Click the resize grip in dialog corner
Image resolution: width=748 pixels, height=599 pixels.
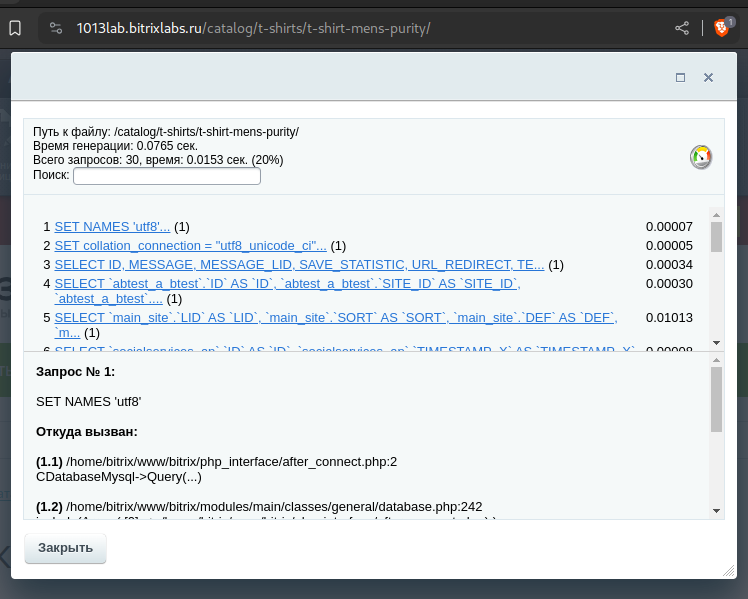click(x=728, y=570)
